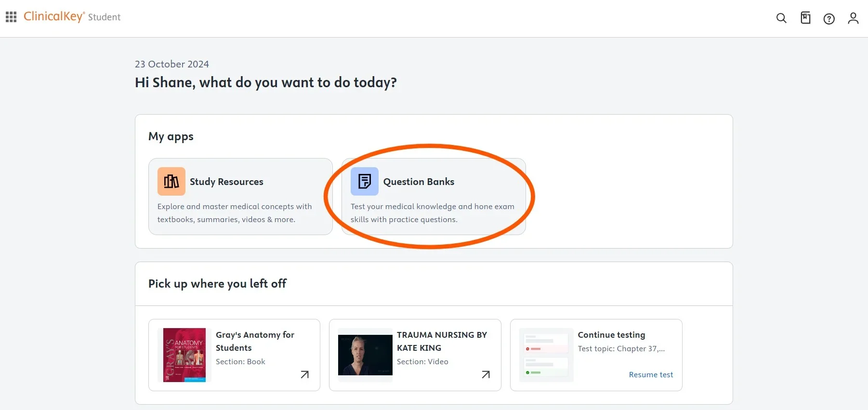This screenshot has width=868, height=410.
Task: Click 'Test topic: Chapter 37,...' text
Action: 621,348
